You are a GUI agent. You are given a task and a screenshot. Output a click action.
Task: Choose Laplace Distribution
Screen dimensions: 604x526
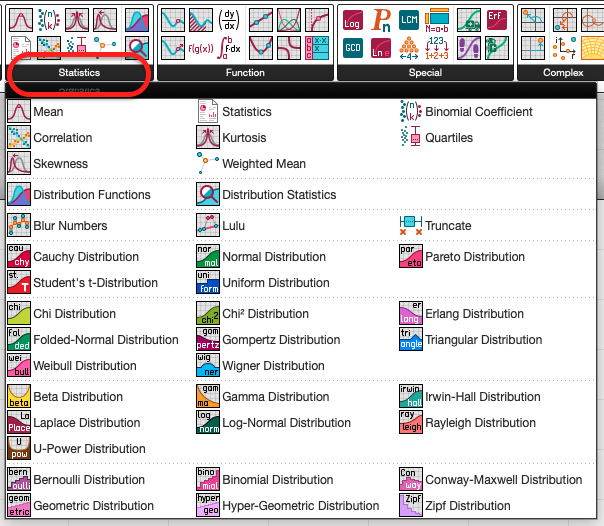74,422
